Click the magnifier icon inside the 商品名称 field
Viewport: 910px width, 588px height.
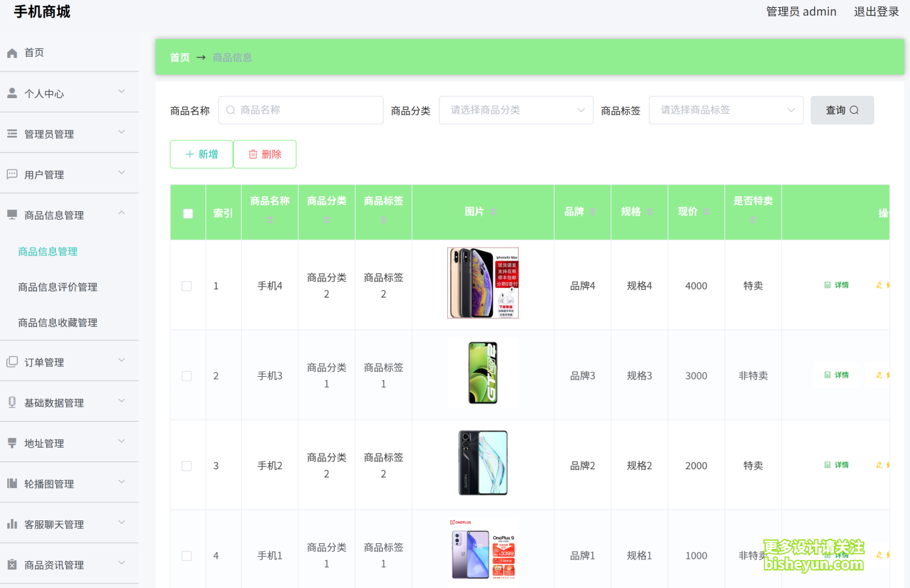(x=230, y=110)
